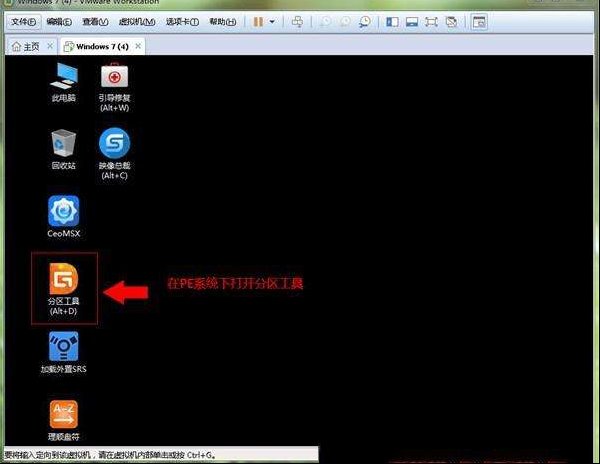Click the take snapshot clock icon
The height and width of the screenshot is (464, 600).
(325, 22)
